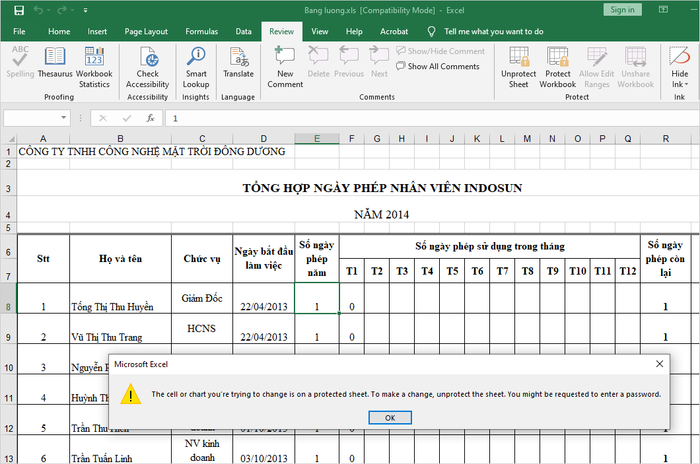
Task: Switch to the Page Layout tab
Action: point(146,31)
